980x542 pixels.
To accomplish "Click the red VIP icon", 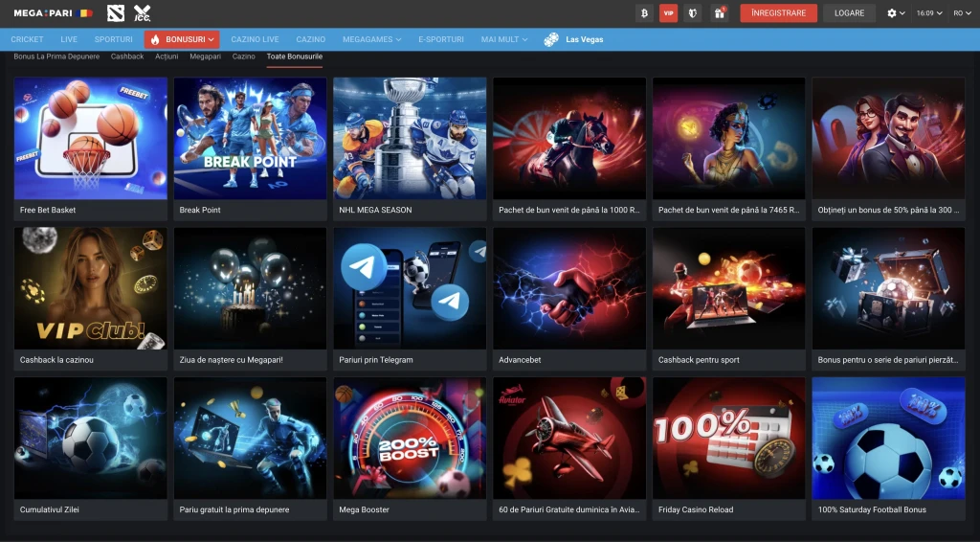I will click(668, 13).
